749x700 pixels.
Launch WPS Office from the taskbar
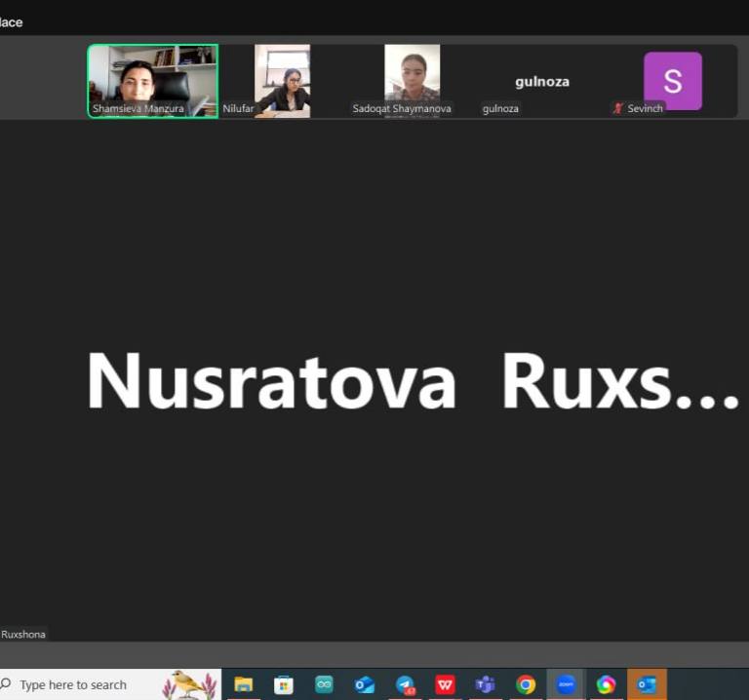[x=445, y=684]
